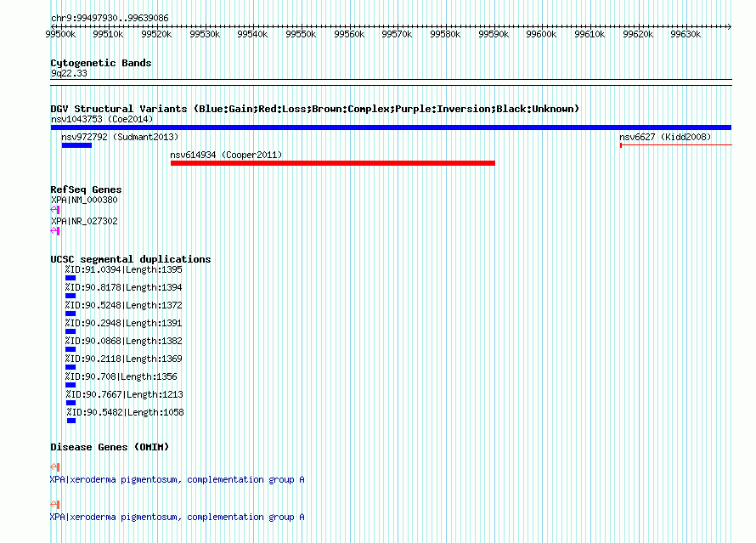Click segmental duplication bar for %ID:90.708
Image resolution: width=756 pixels, height=543 pixels.
(x=71, y=385)
